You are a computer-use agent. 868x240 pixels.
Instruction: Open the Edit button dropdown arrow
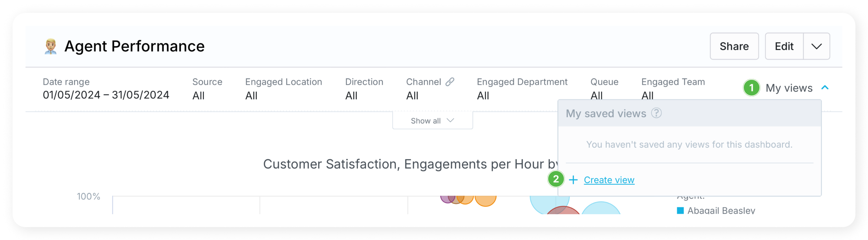(816, 46)
